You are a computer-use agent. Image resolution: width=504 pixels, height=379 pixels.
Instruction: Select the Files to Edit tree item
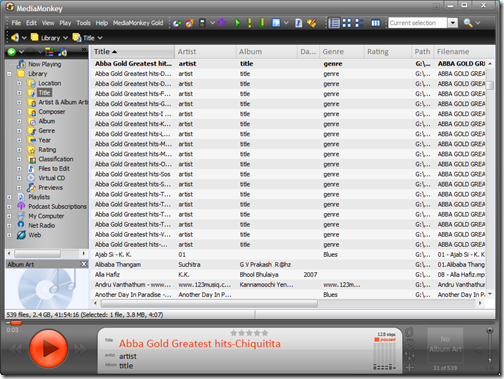point(54,168)
